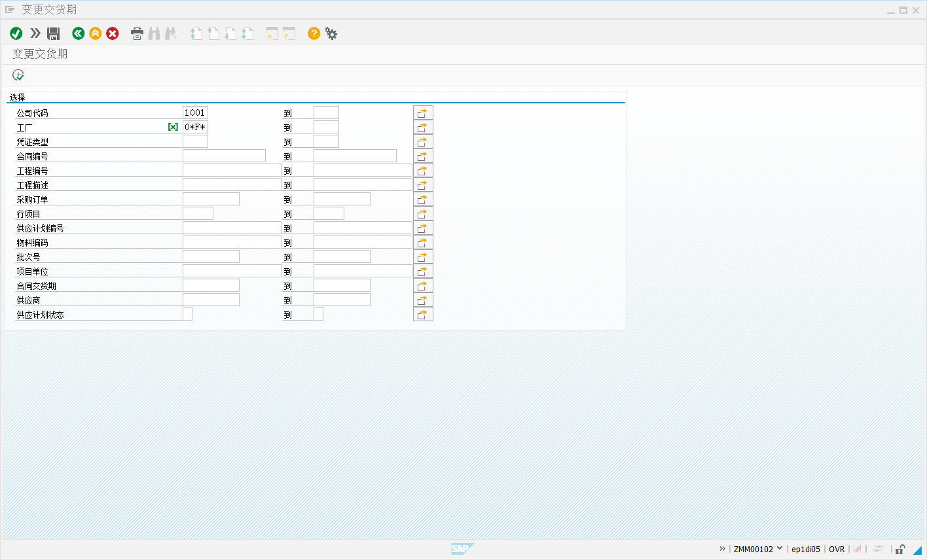Open the window menu icon left of the title
Viewport: 927px width, 560px height.
tap(10, 10)
